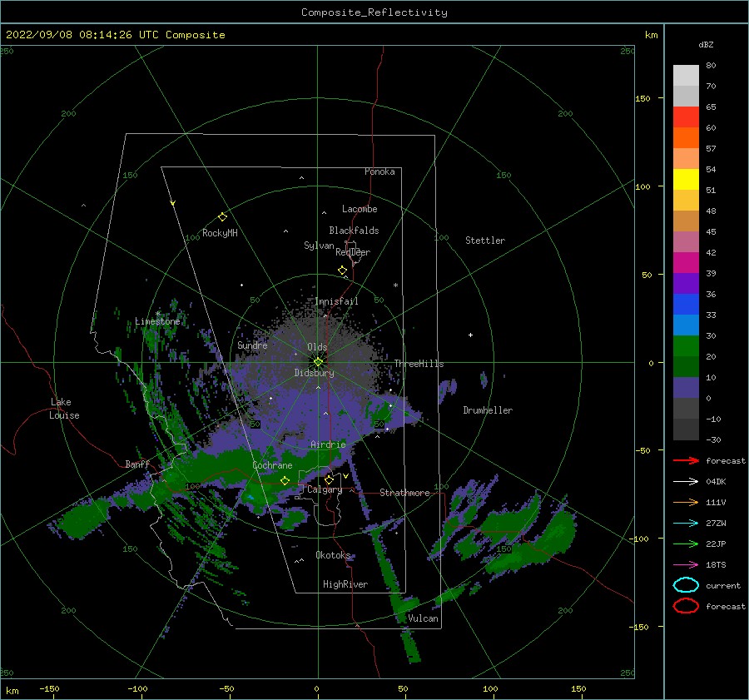The width and height of the screenshot is (749, 700).
Task: Click the ThreeHills label
Action: 419,364
